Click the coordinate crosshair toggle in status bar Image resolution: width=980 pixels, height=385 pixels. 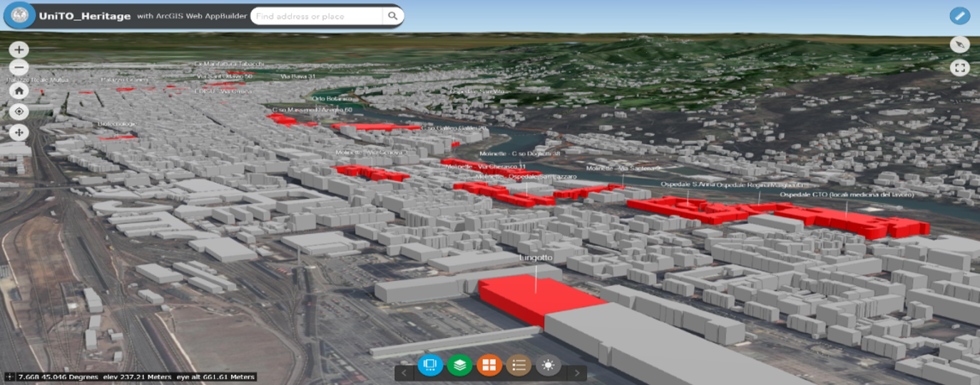[9, 376]
